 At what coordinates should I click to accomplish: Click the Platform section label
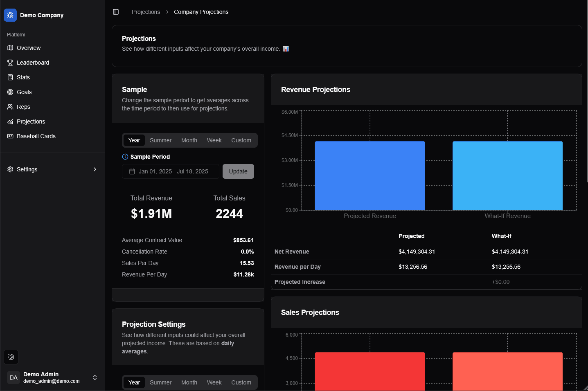tap(16, 35)
